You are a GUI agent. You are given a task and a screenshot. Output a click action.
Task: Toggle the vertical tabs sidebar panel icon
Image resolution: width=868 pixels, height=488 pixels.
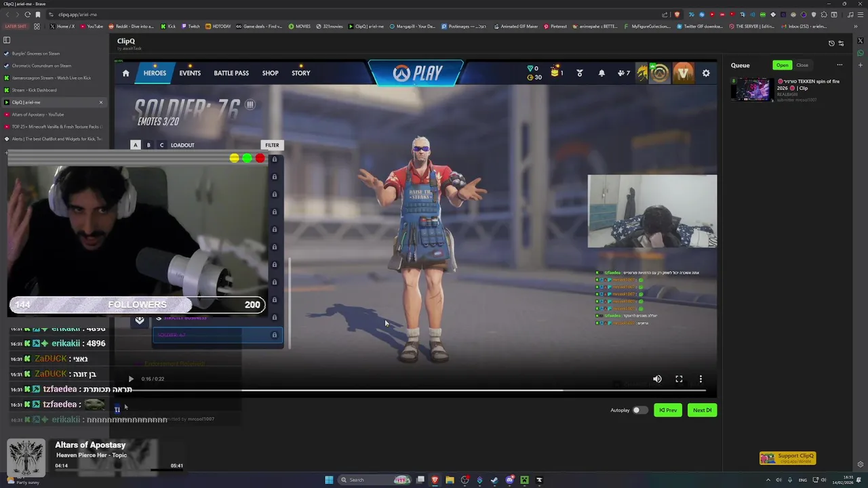[x=7, y=40]
